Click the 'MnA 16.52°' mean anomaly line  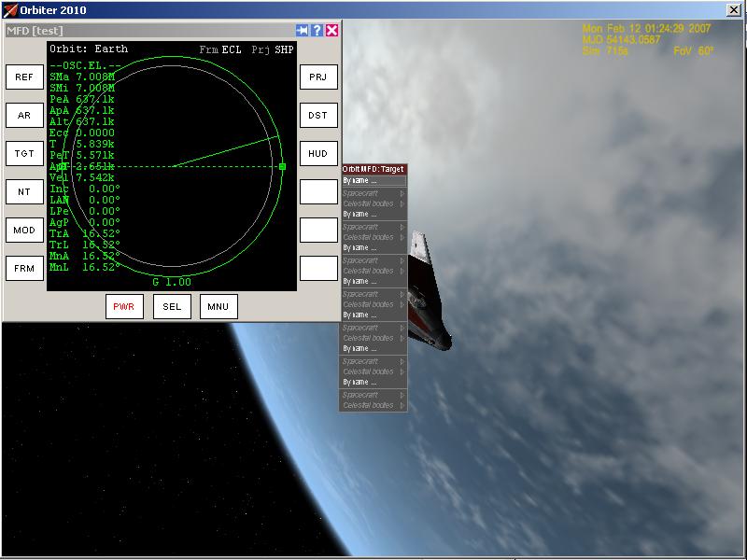point(85,256)
